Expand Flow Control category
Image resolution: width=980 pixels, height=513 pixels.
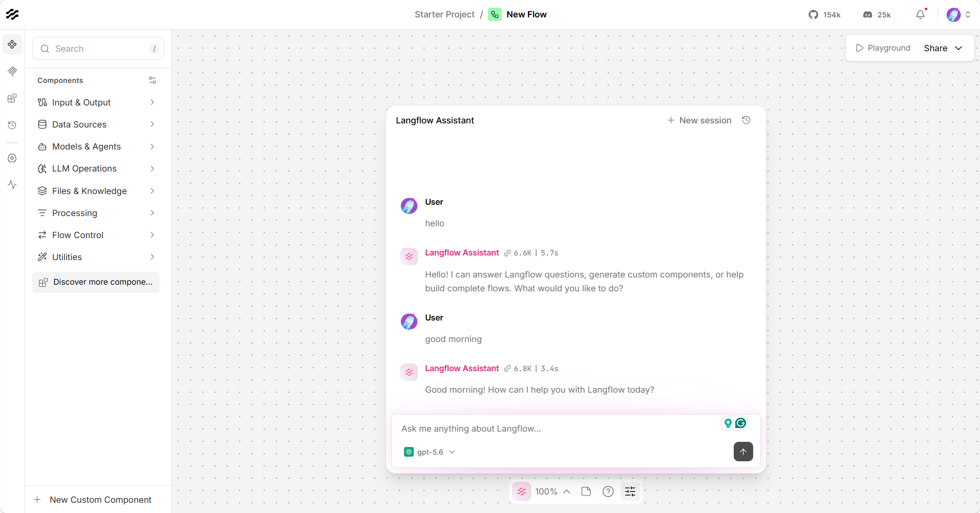(96, 235)
